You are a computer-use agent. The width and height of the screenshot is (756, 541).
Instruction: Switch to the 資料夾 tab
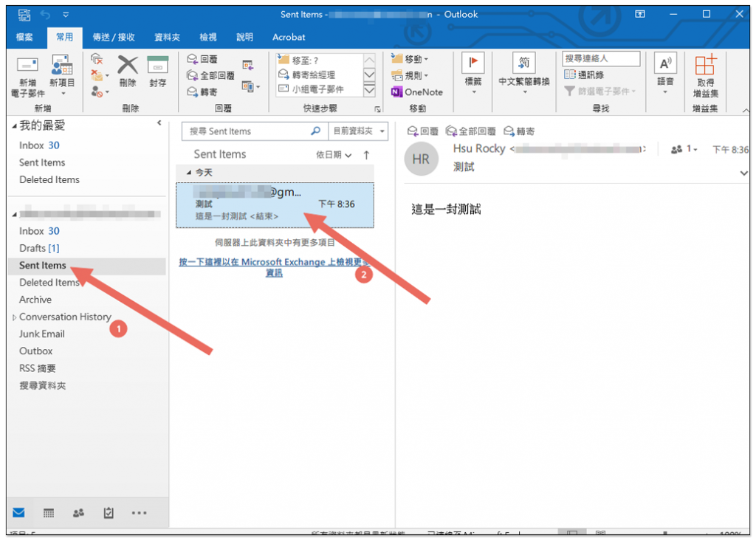click(167, 37)
